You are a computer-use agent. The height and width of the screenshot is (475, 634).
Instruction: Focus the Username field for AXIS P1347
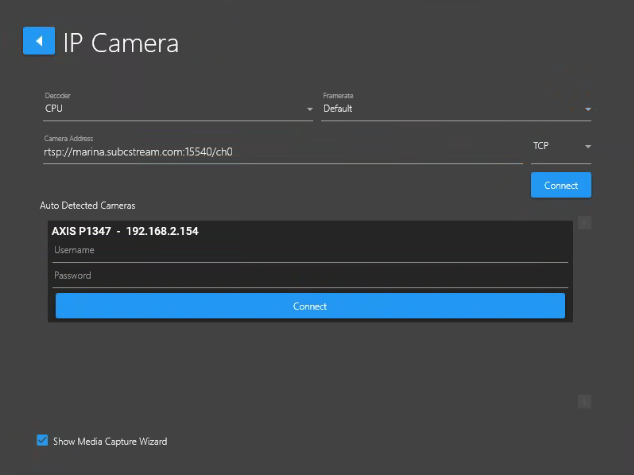tap(310, 250)
